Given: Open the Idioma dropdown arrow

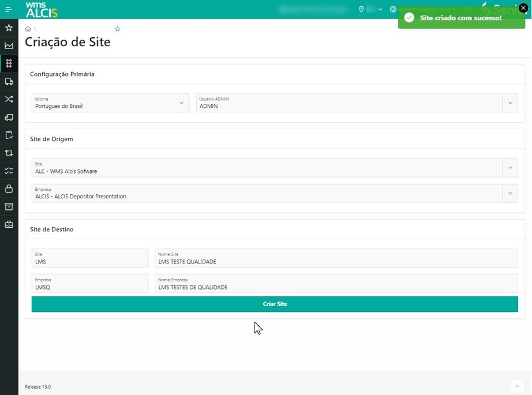Looking at the screenshot, I should (182, 103).
